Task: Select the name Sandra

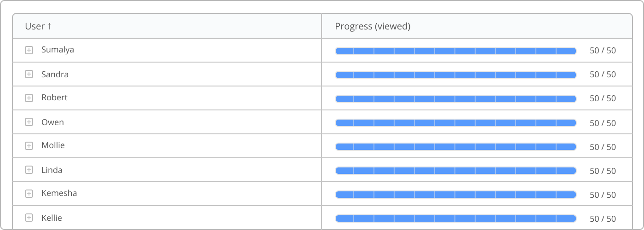Action: coord(55,75)
